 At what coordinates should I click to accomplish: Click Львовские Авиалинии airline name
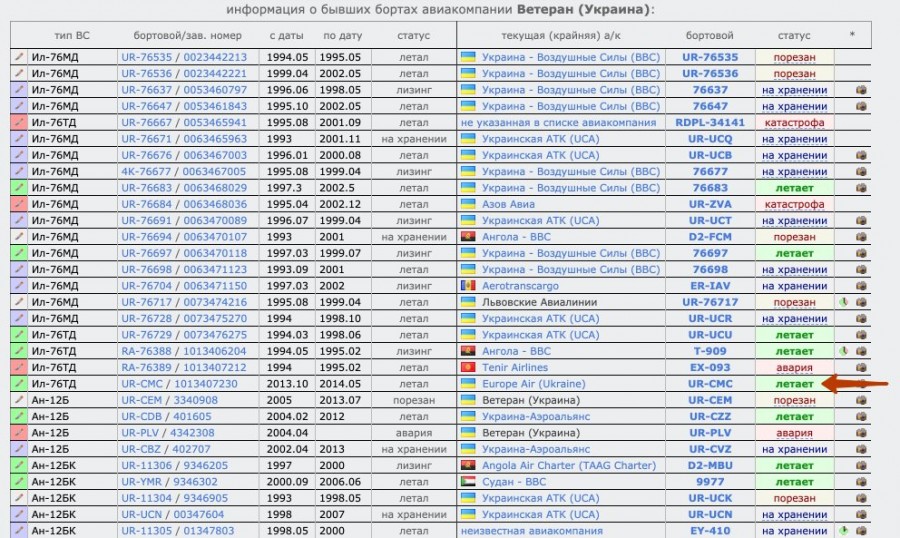(x=540, y=302)
